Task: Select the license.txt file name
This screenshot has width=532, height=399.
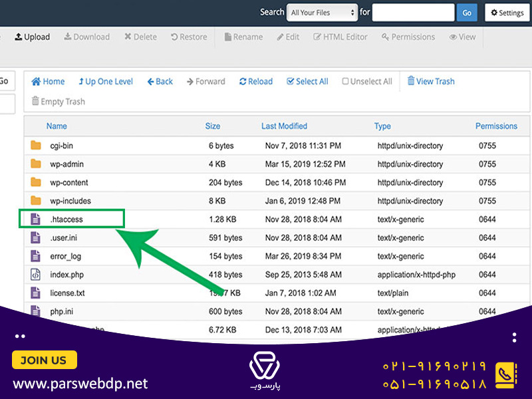Action: (x=68, y=293)
